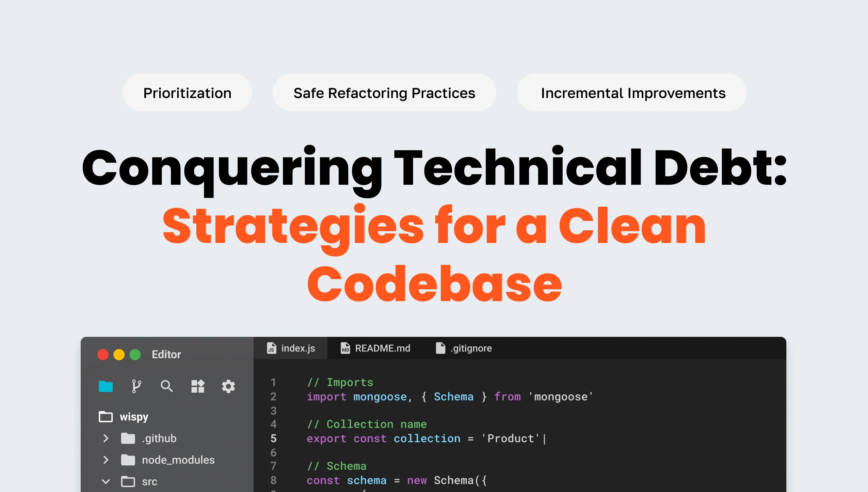Viewport: 868px width, 492px height.
Task: Open the settings gear icon
Action: [x=228, y=387]
